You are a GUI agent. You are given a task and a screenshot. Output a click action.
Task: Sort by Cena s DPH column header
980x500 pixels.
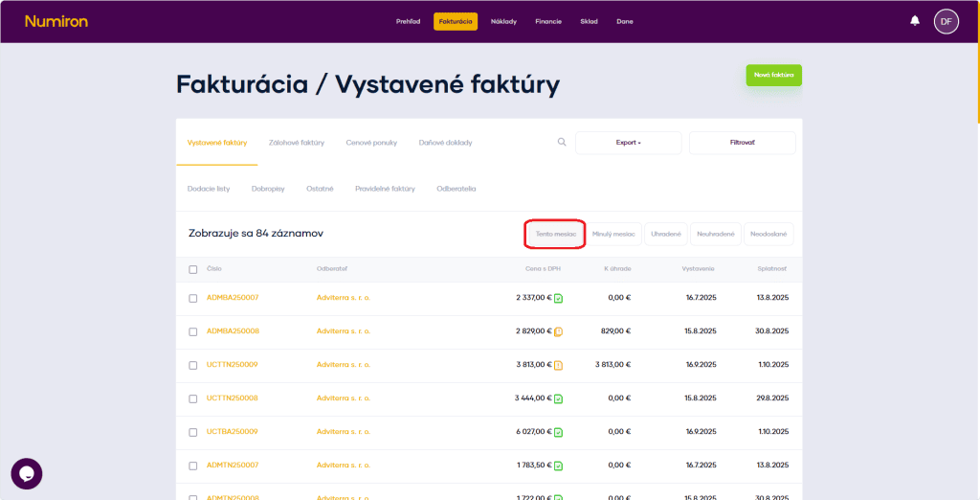(543, 269)
